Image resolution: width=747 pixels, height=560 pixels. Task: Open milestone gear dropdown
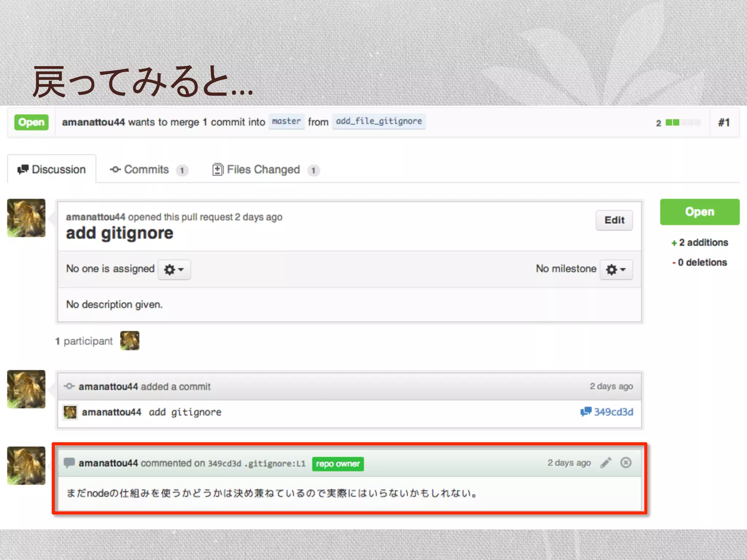616,269
